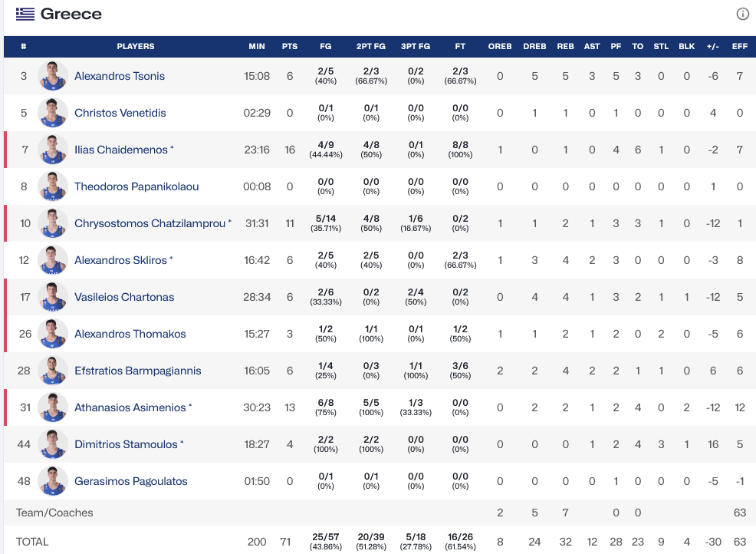Click Theodoros Papanikolaou's photo thumbnail
Image resolution: width=756 pixels, height=554 pixels.
click(x=53, y=186)
